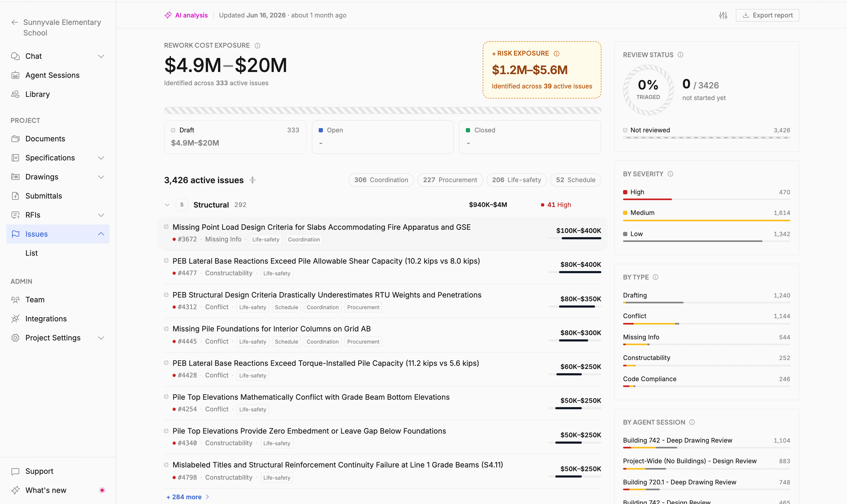Select List under Issues
The width and height of the screenshot is (847, 504).
pos(31,253)
